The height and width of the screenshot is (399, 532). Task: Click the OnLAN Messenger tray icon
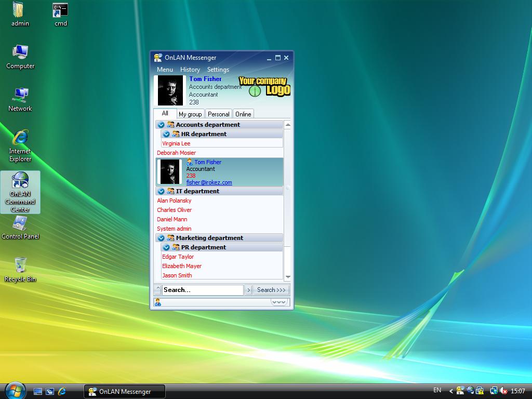point(460,391)
